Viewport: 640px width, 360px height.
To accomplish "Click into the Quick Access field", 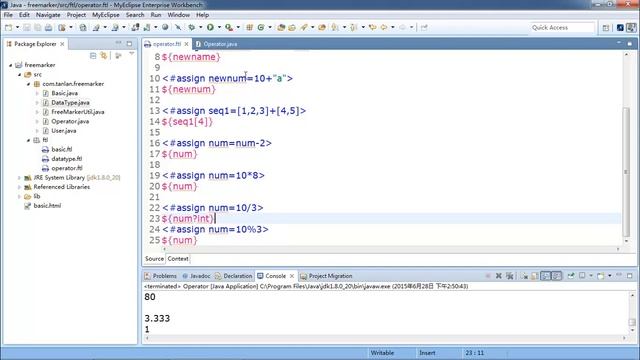I will pos(562,27).
